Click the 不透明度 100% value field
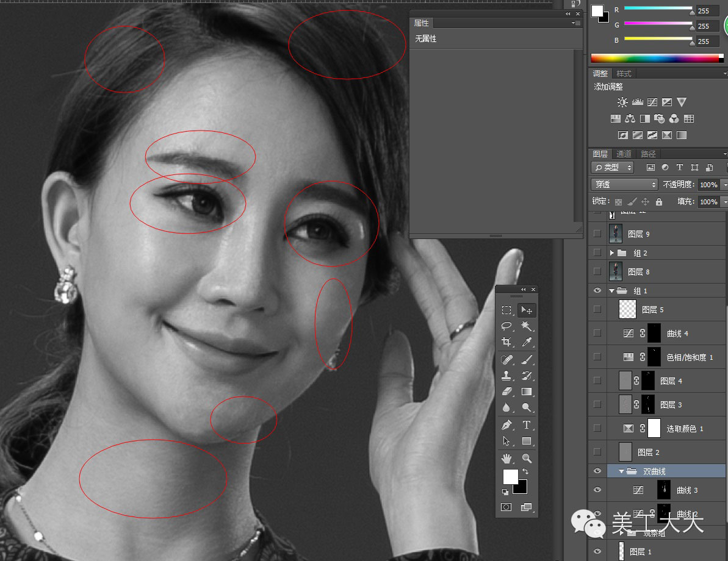Screen dimensions: 728x561 (708, 185)
